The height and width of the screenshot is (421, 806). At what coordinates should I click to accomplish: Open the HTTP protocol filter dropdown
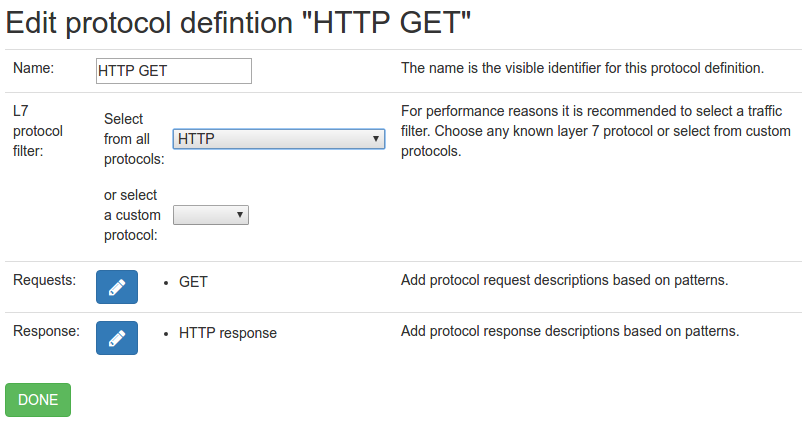279,139
